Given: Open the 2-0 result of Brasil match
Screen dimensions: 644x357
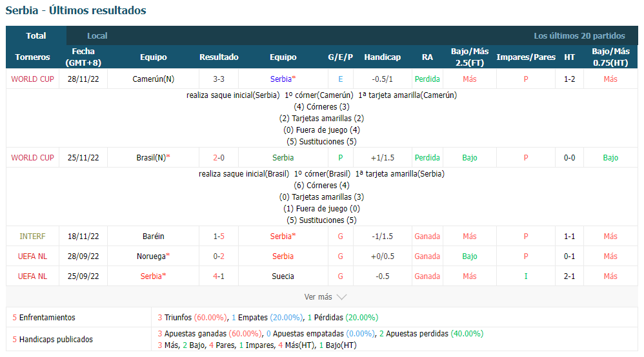Looking at the screenshot, I should click(x=219, y=158).
